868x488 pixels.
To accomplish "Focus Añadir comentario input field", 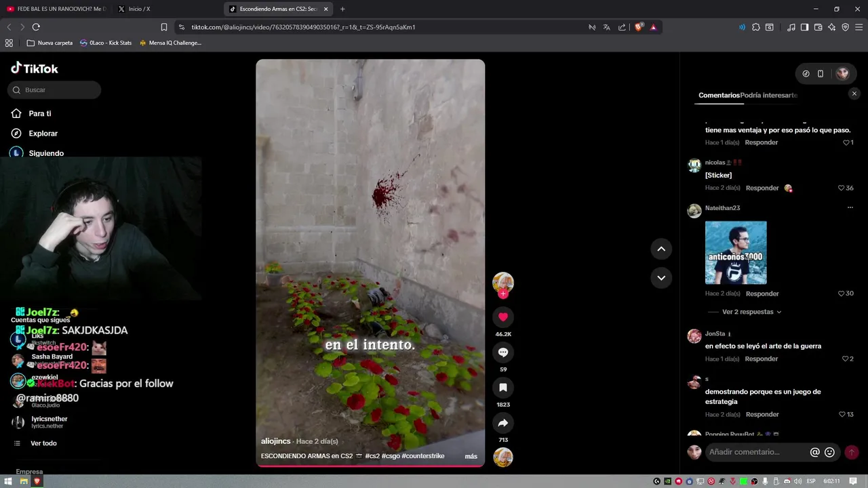I will (x=756, y=452).
